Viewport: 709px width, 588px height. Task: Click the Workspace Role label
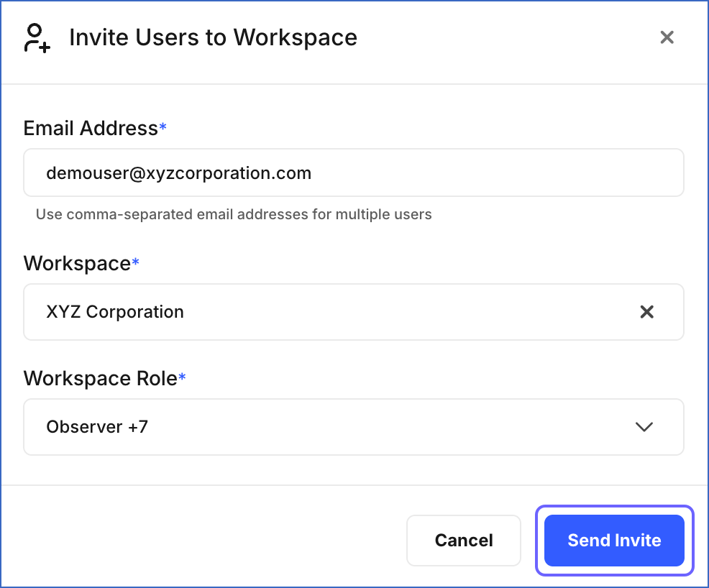pyautogui.click(x=104, y=378)
